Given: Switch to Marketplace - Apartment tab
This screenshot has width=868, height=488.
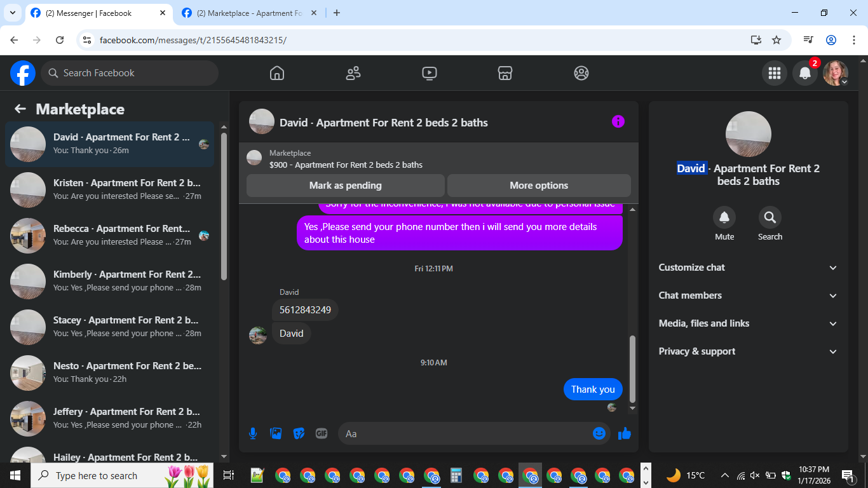Looking at the screenshot, I should coord(250,13).
